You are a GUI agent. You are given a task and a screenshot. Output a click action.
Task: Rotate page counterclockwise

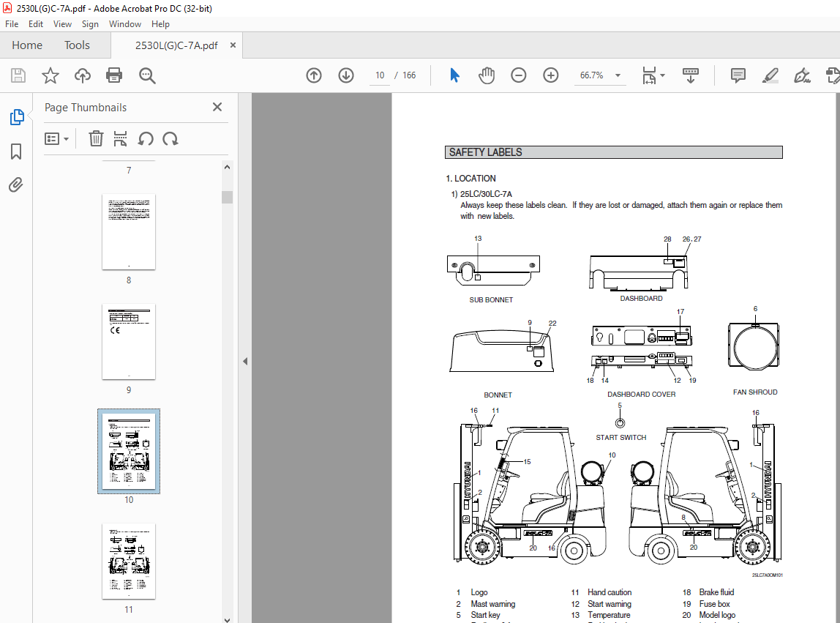(x=145, y=139)
